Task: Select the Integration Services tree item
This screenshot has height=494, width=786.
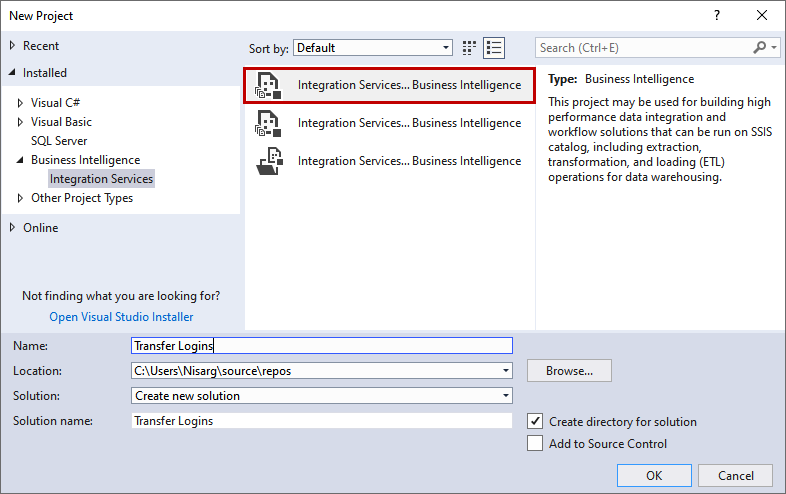Action: 102,179
